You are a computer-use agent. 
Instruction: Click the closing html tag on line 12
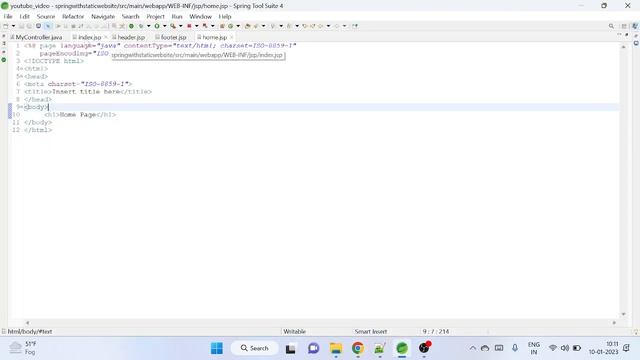(38, 130)
